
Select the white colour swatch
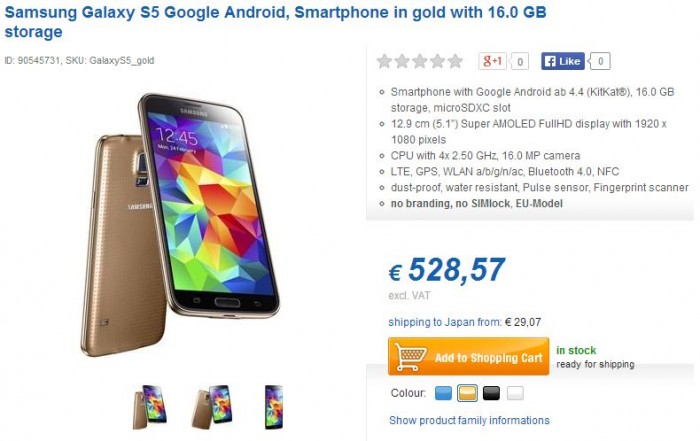coord(515,393)
